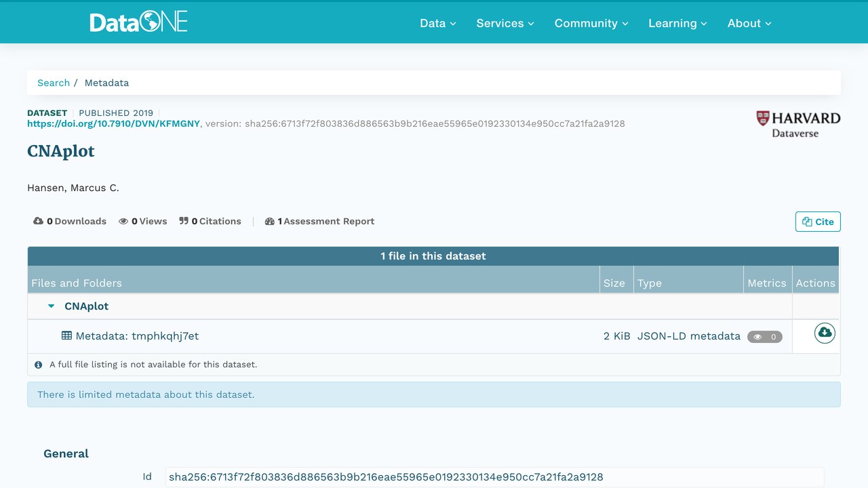Click the 2 KiB size value
This screenshot has width=868, height=488.
click(x=617, y=335)
